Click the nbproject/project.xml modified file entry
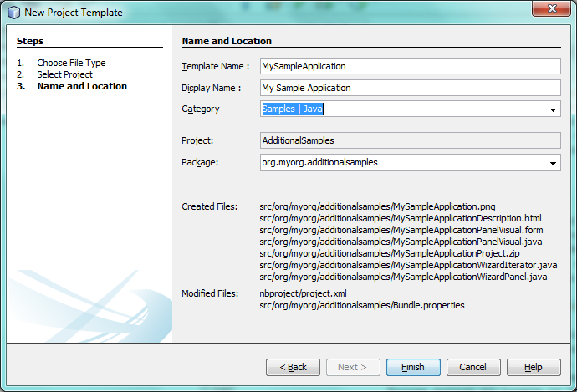 click(304, 293)
